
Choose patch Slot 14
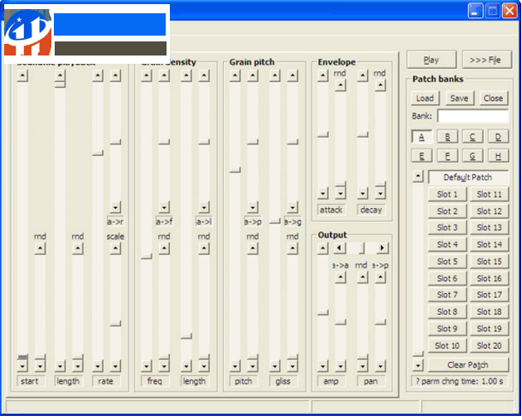489,244
